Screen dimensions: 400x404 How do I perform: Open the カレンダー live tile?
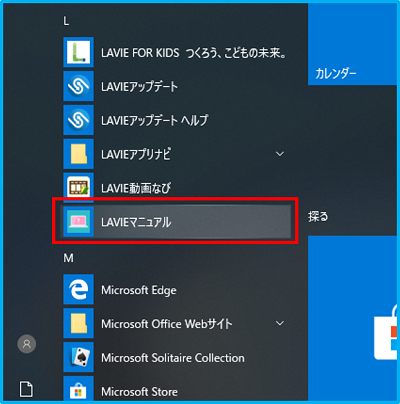tap(353, 44)
